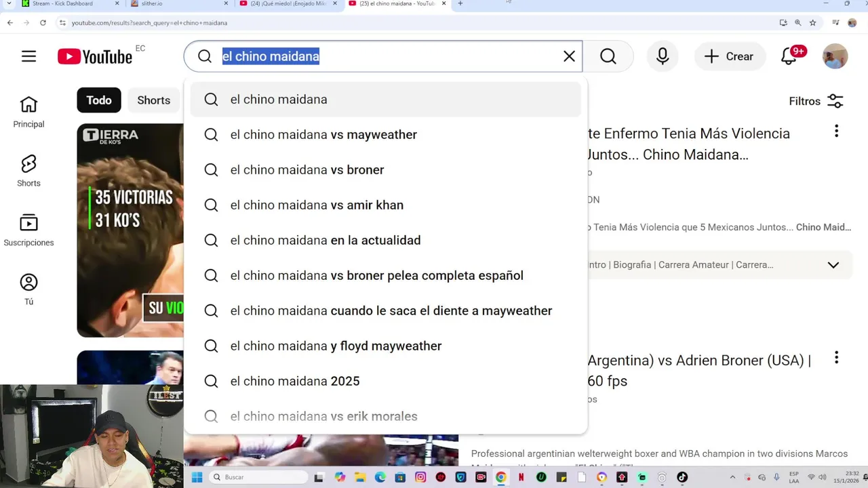Start voice search with the microphone
Image resolution: width=868 pixels, height=488 pixels.
coord(663,56)
